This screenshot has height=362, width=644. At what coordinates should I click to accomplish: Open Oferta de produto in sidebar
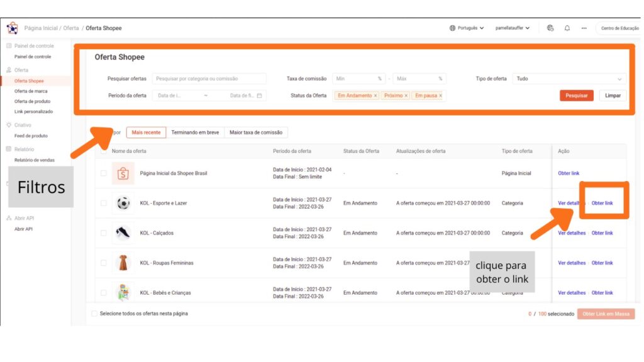32,101
